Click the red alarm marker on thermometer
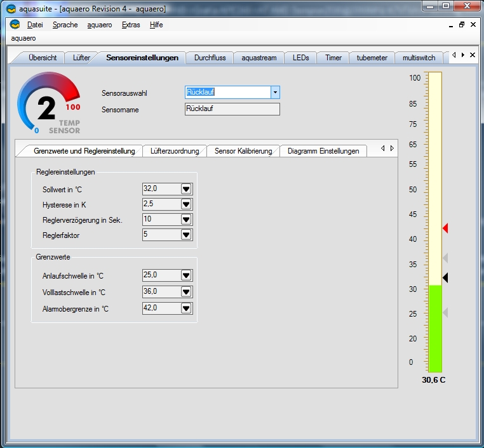 click(445, 228)
